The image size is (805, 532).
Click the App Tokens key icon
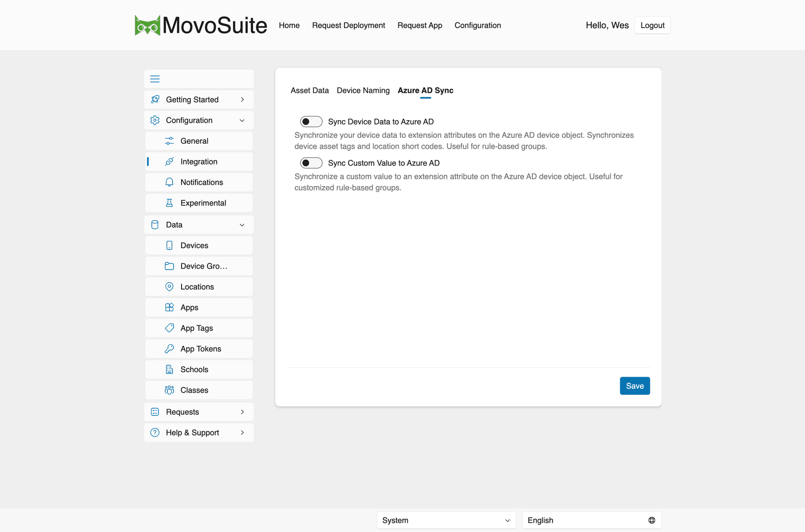[170, 348]
